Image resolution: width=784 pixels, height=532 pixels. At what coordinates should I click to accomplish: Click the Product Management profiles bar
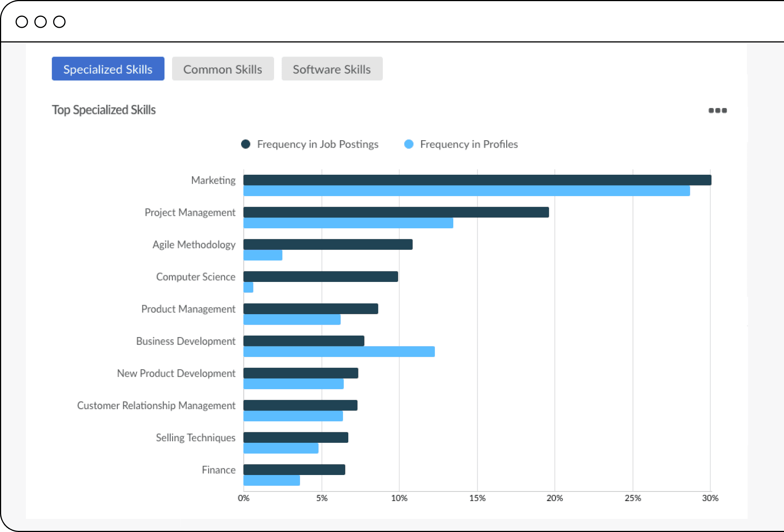pyautogui.click(x=292, y=320)
